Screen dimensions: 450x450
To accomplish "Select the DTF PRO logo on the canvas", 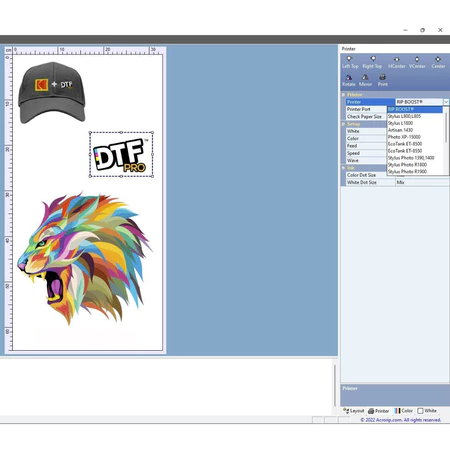I will tap(121, 155).
